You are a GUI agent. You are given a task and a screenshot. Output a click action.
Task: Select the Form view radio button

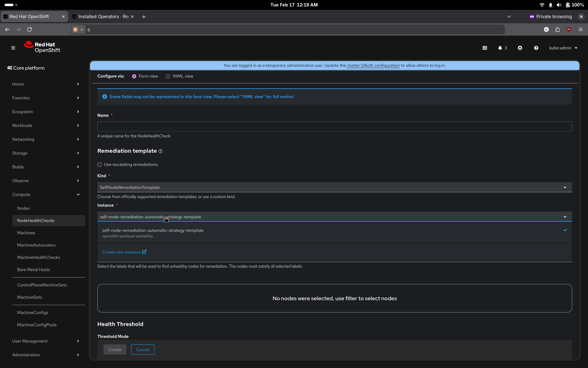point(134,76)
